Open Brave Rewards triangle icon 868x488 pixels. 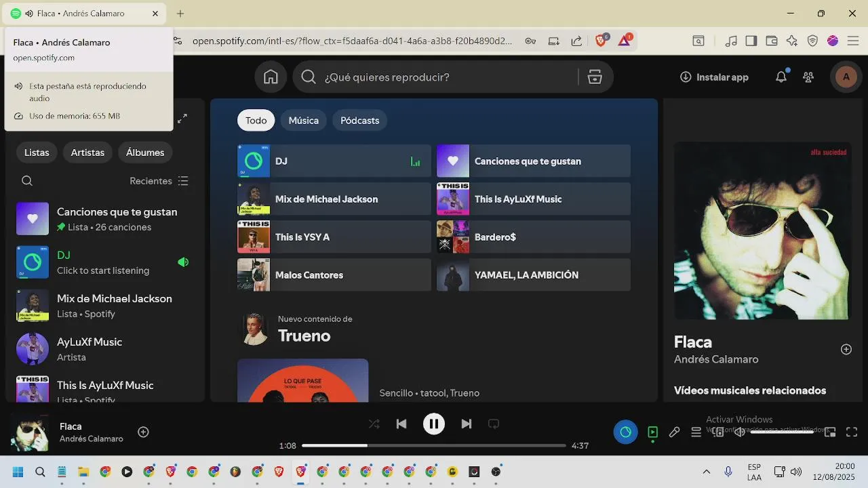pos(625,41)
